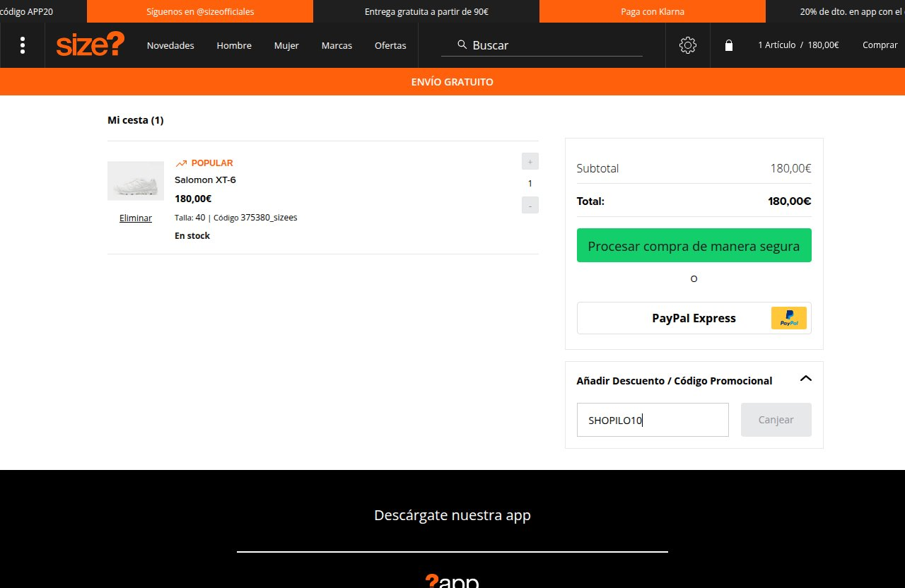Click the ENVÍO GRATUITO banner

pyautogui.click(x=452, y=82)
